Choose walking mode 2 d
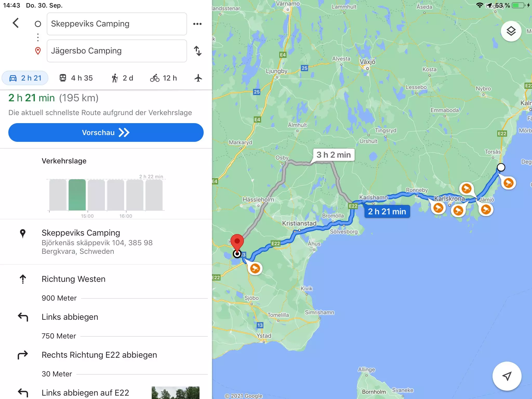The height and width of the screenshot is (399, 532). tap(122, 78)
